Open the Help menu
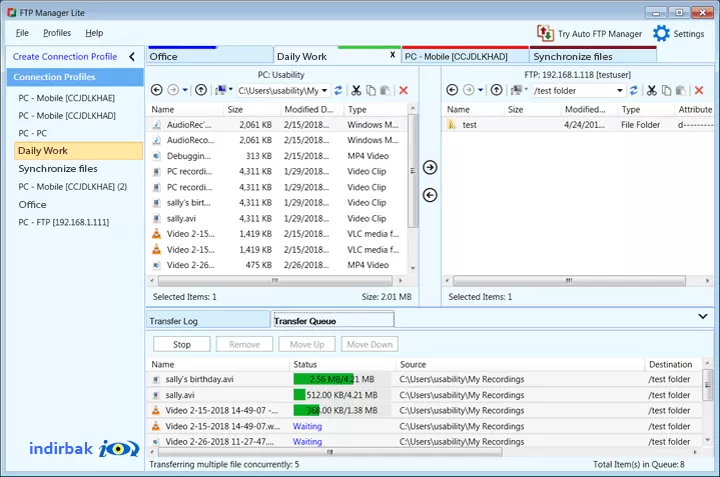Viewport: 720px width, 477px height. 94,33
